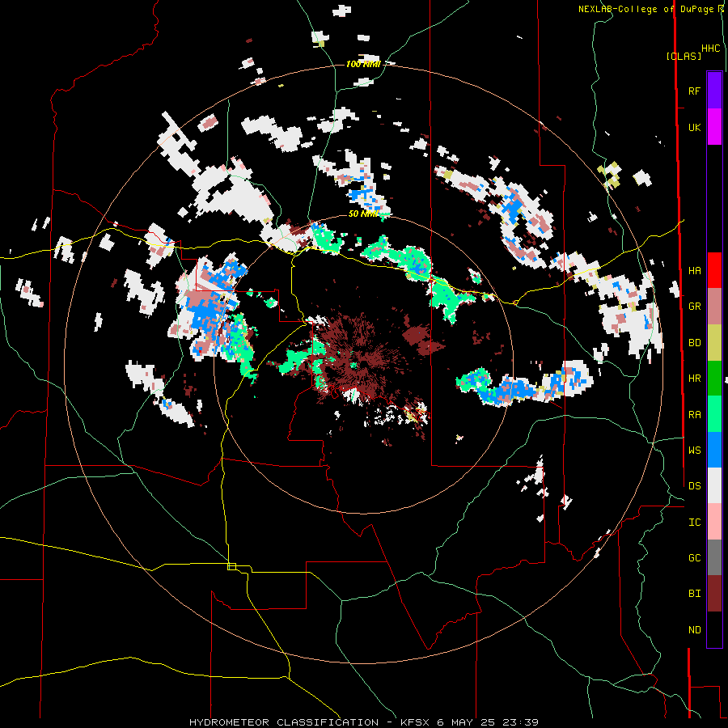This screenshot has height=728, width=728.
Task: Click the DS legend label
Action: pyautogui.click(x=694, y=485)
